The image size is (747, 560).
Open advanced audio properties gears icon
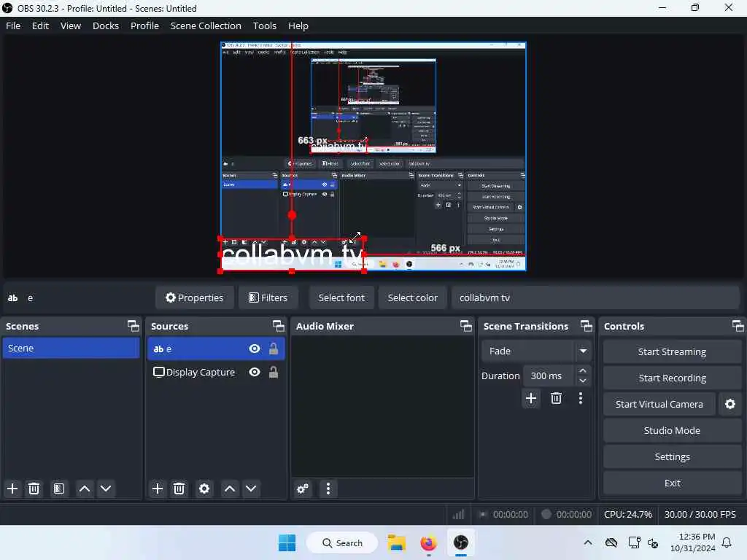click(303, 488)
